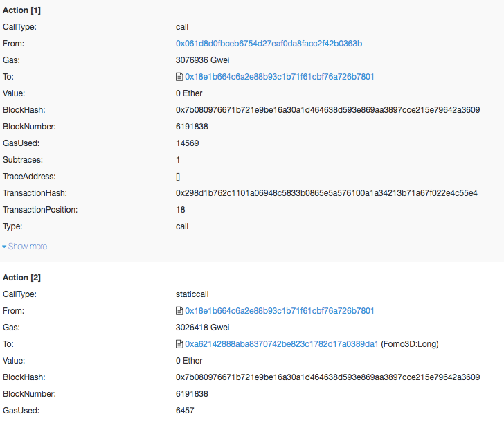Screen dimensions: 504x421
Task: Click contract icon beside Action 1 To address
Action: click(179, 77)
